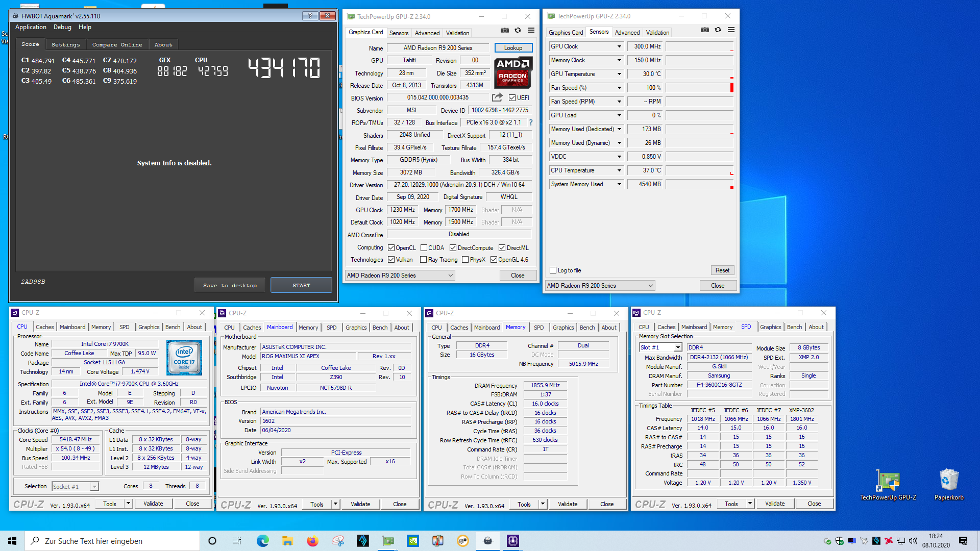This screenshot has height=551, width=980.
Task: Open TechPowerUp GPU-Z desktop shortcut
Action: 888,486
